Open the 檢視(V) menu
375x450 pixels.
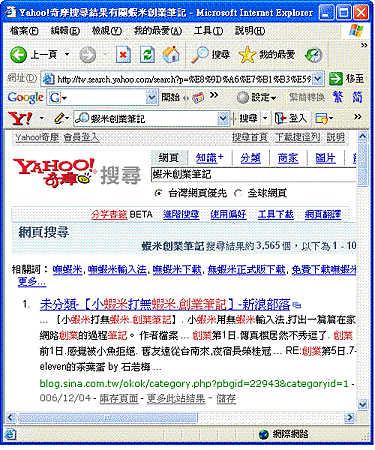[107, 31]
